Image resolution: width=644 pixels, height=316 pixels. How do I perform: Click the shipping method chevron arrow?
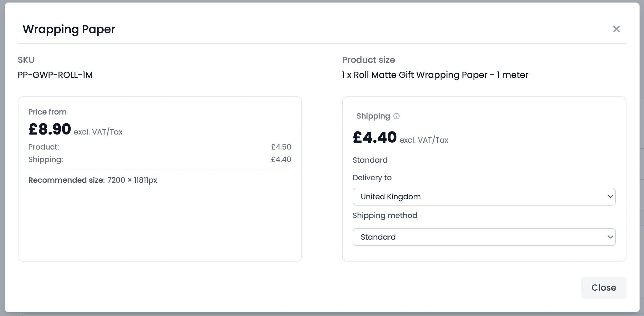(610, 237)
